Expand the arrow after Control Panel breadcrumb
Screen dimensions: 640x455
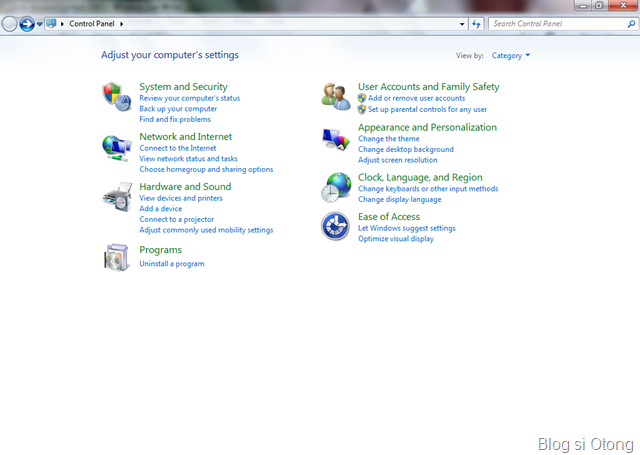[x=122, y=24]
